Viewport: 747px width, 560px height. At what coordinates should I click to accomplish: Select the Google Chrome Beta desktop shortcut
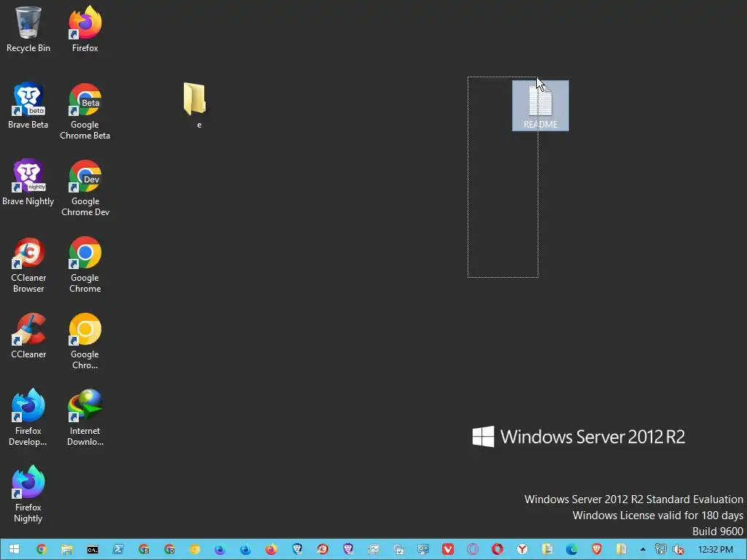click(85, 111)
